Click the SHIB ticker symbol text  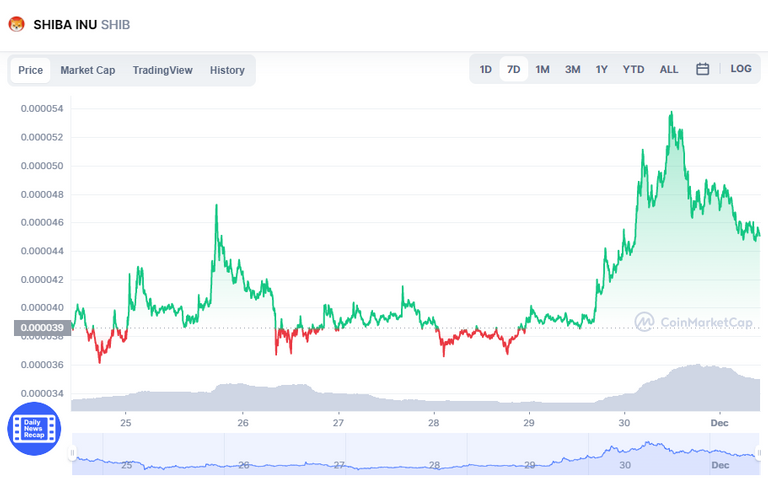pyautogui.click(x=116, y=24)
